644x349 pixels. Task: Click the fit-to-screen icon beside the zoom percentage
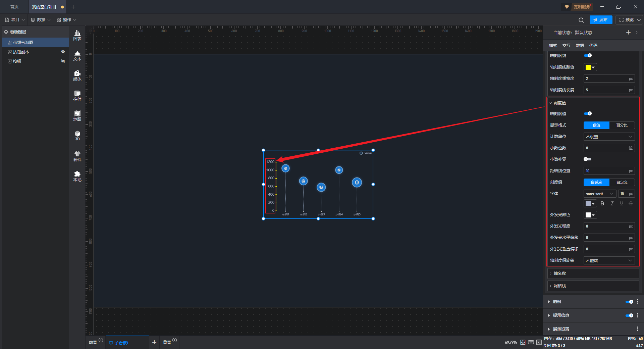(523, 342)
